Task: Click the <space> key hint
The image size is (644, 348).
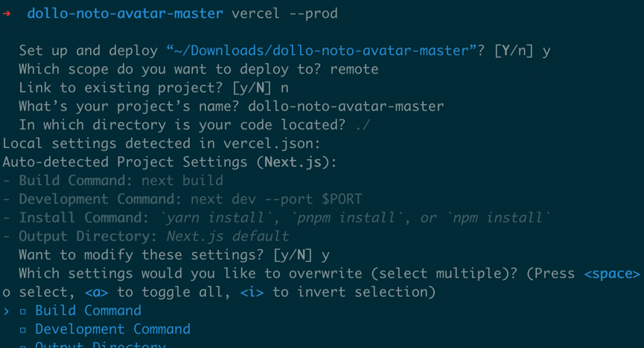Action: click(611, 274)
